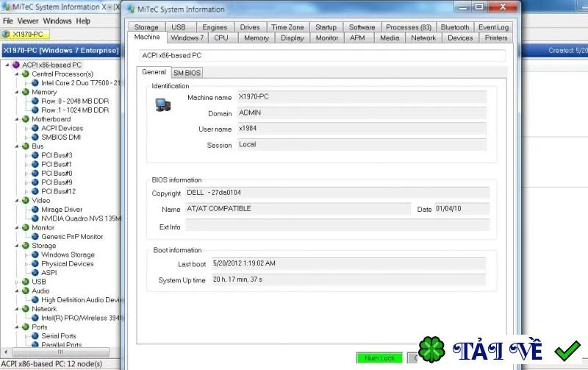Click the blue Intel Core 2 Duo T7500 icon
This screenshot has height=370, width=588.
coord(35,83)
